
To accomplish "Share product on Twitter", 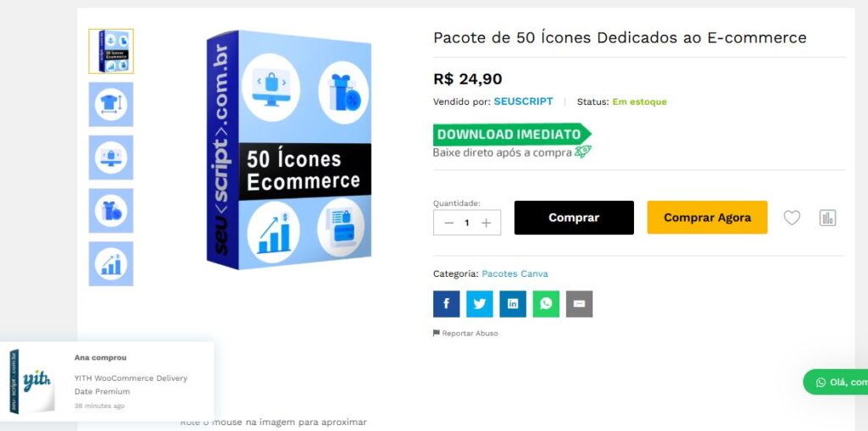I will (x=480, y=304).
